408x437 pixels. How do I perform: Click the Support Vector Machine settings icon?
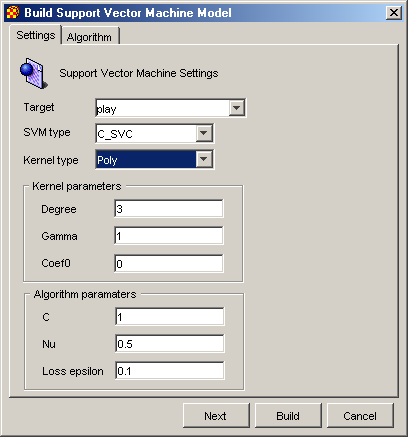coord(34,73)
